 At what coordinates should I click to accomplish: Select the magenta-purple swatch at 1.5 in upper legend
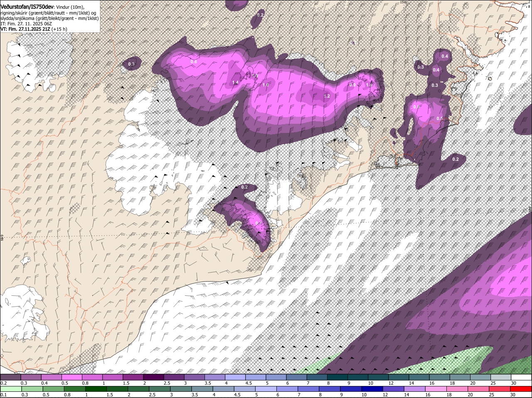tap(133, 377)
